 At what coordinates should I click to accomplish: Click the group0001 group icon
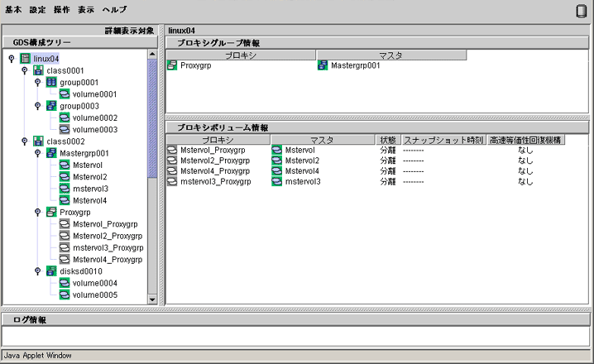51,82
